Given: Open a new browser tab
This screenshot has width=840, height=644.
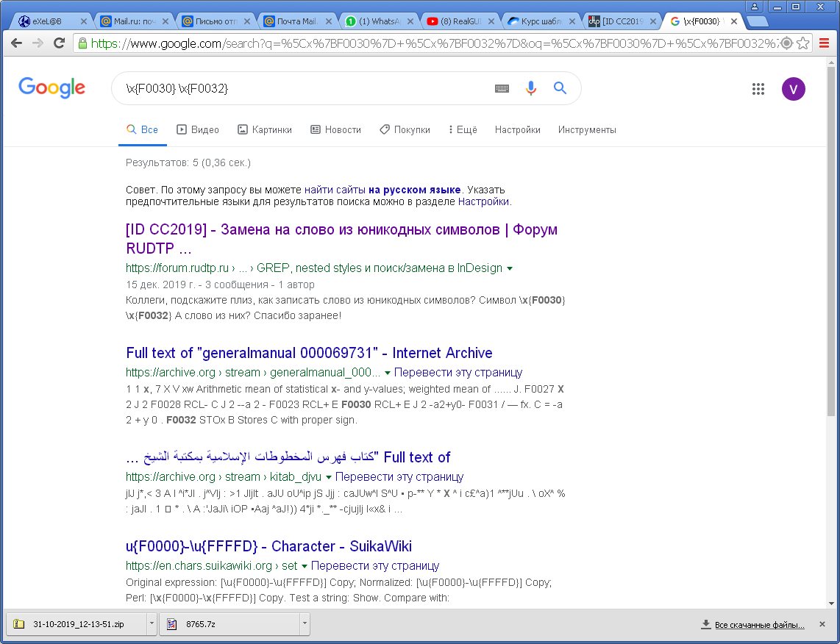Looking at the screenshot, I should point(758,21).
